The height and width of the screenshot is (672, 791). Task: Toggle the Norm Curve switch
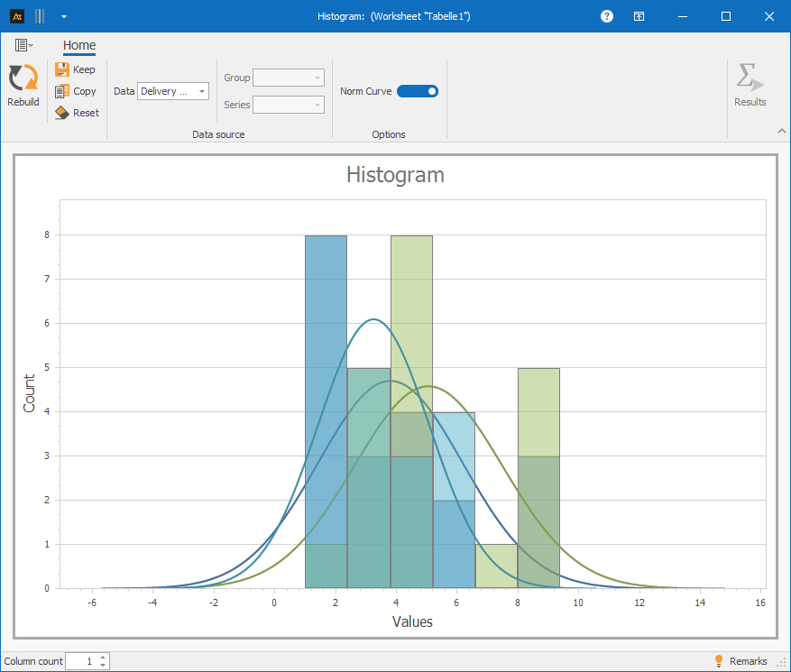point(418,91)
